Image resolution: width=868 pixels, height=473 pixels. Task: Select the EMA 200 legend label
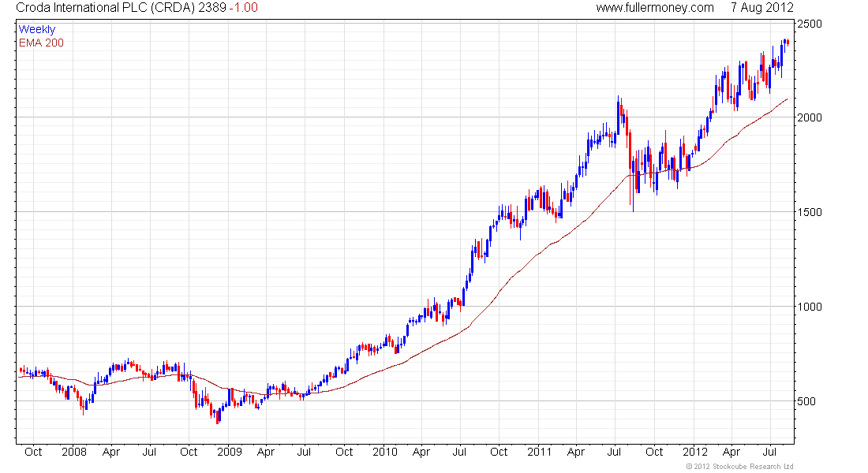[x=41, y=43]
